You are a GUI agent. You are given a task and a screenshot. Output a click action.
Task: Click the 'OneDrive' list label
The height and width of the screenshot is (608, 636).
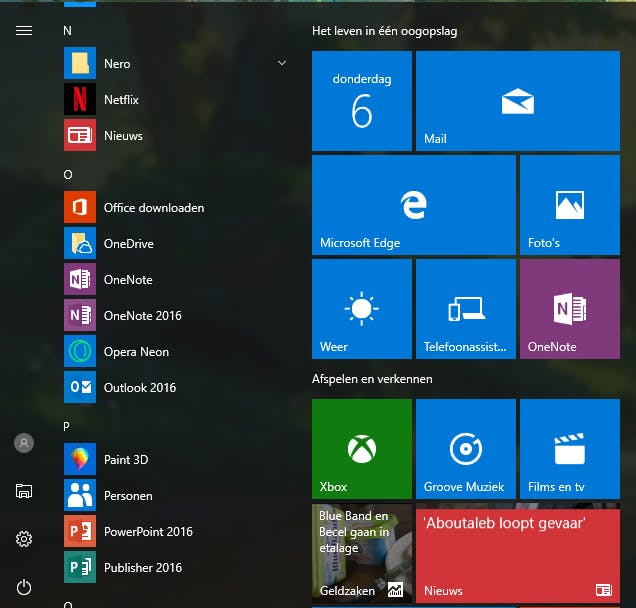tap(129, 244)
